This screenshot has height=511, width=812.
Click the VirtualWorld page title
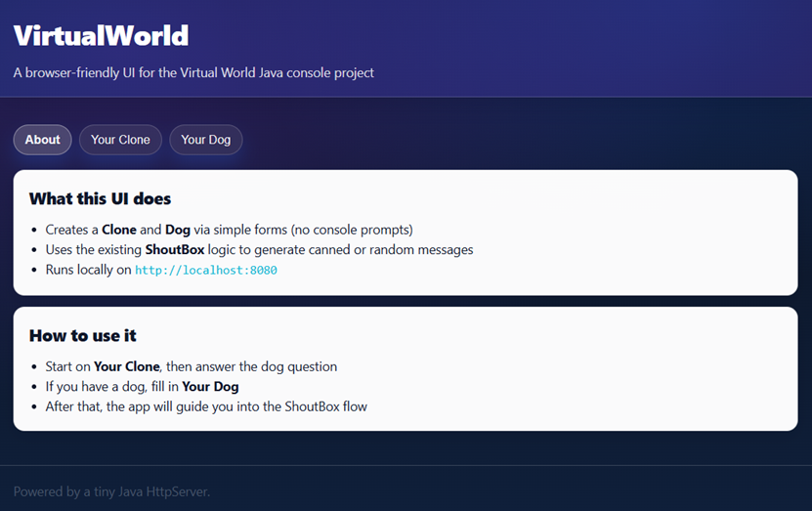101,36
